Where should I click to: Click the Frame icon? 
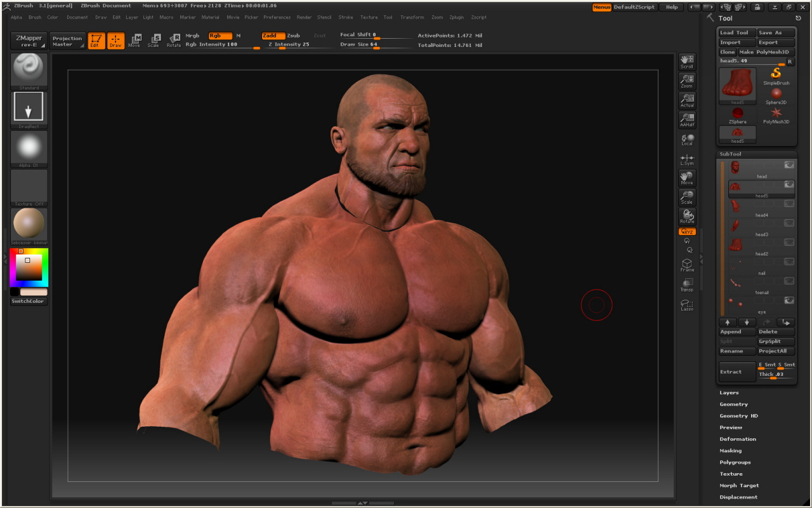click(687, 265)
